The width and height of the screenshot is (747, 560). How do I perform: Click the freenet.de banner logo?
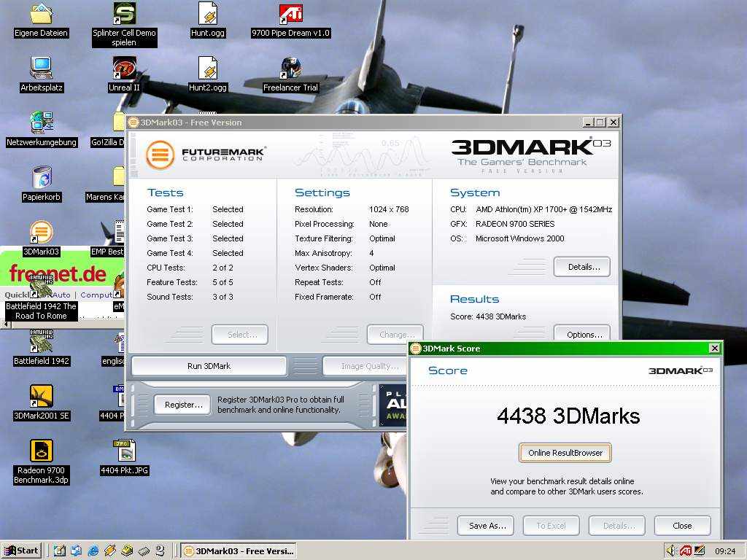57,273
